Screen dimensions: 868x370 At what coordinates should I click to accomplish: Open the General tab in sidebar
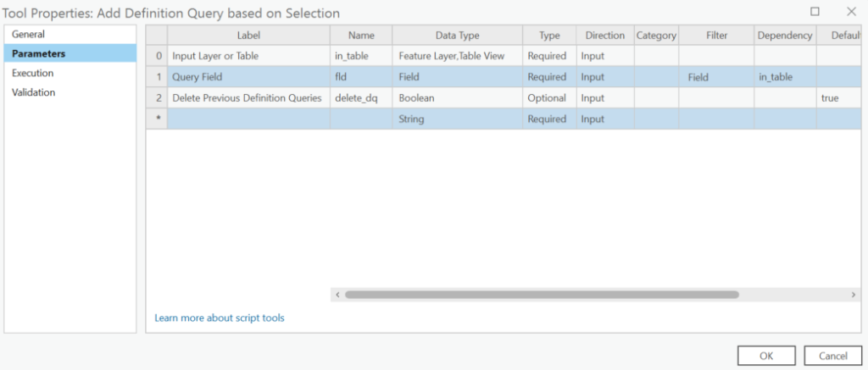(70, 34)
